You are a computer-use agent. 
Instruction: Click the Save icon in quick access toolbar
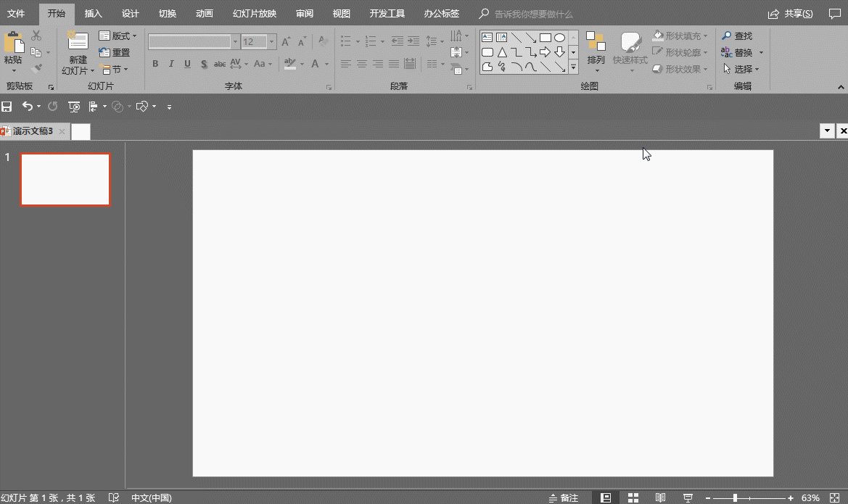click(7, 107)
